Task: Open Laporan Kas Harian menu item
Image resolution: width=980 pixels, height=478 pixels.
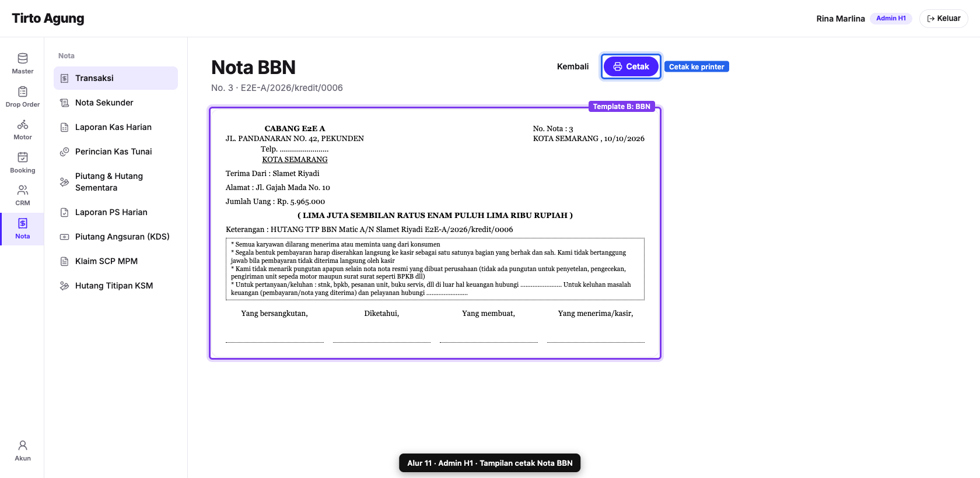Action: tap(116, 127)
